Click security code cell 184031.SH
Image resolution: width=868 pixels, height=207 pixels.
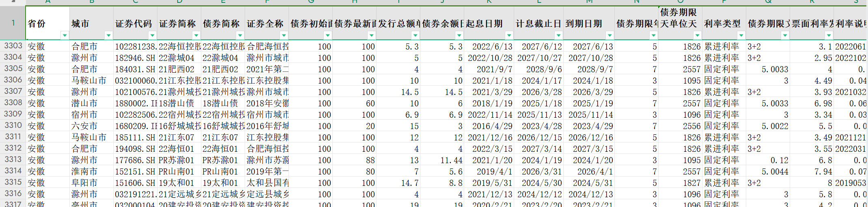pyautogui.click(x=135, y=69)
